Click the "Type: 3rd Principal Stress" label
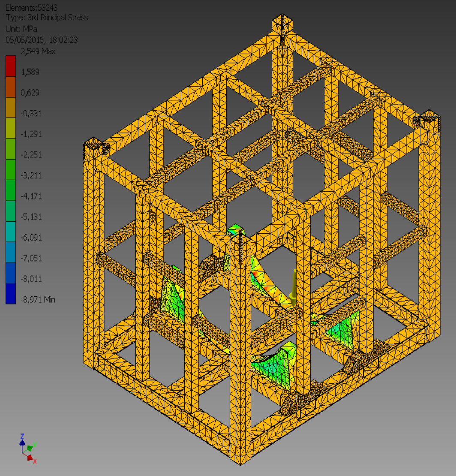The height and width of the screenshot is (476, 456). tap(47, 18)
